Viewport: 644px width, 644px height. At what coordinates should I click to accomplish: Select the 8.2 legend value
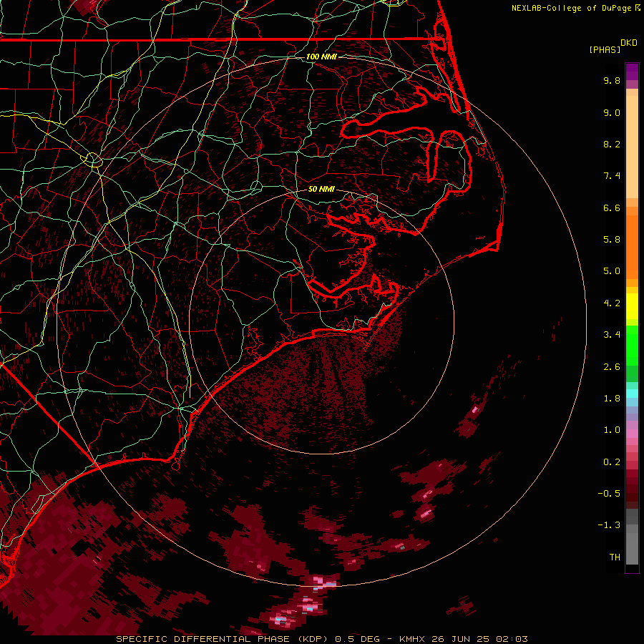pos(612,144)
